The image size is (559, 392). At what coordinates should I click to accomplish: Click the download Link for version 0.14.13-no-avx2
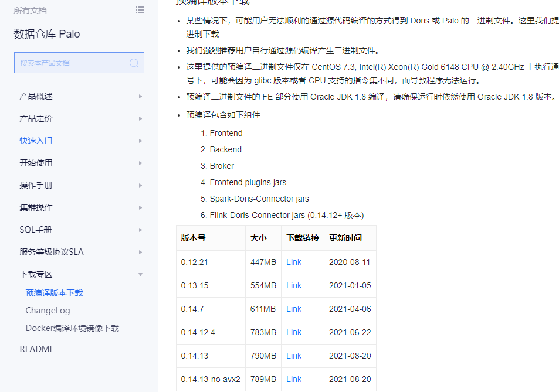(x=293, y=379)
